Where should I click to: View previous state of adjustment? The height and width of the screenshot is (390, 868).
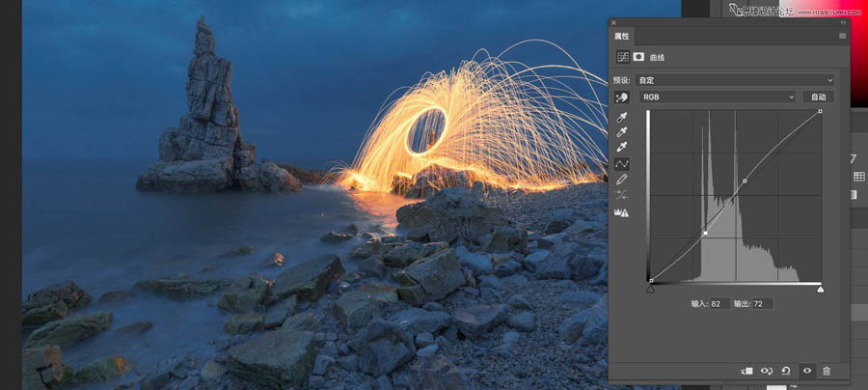[767, 371]
